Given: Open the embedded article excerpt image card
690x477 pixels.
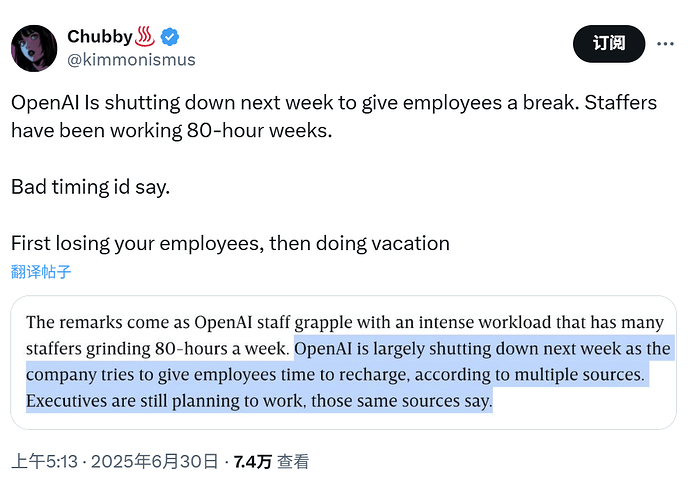Looking at the screenshot, I should [x=343, y=362].
